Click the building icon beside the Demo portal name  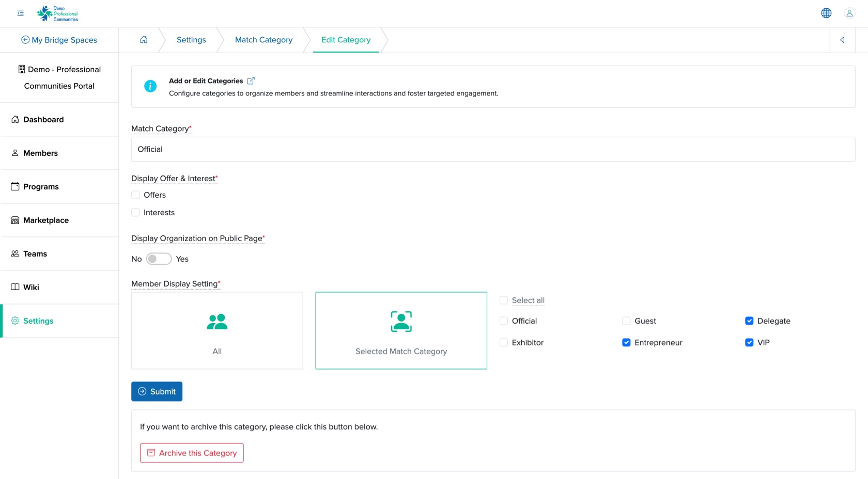22,69
